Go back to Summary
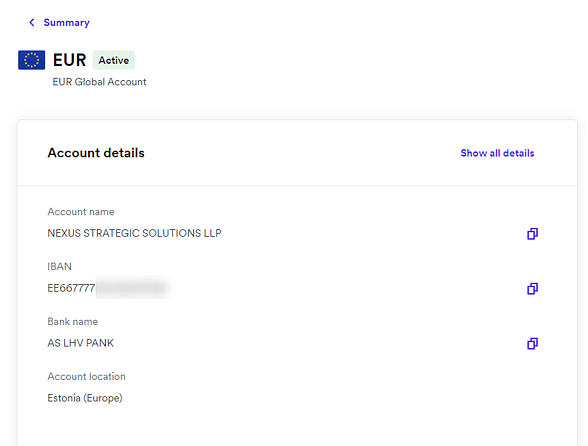Image resolution: width=588 pixels, height=446 pixels. point(66,23)
